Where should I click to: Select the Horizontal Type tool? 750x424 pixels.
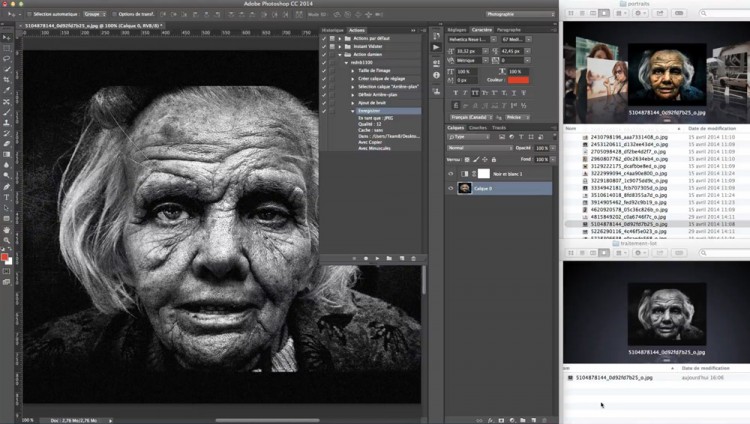(x=7, y=196)
